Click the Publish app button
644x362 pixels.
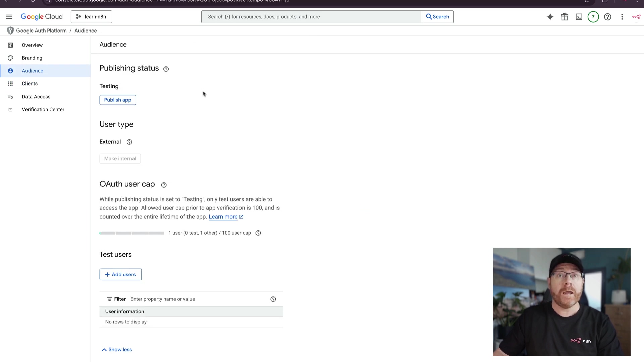(x=117, y=100)
